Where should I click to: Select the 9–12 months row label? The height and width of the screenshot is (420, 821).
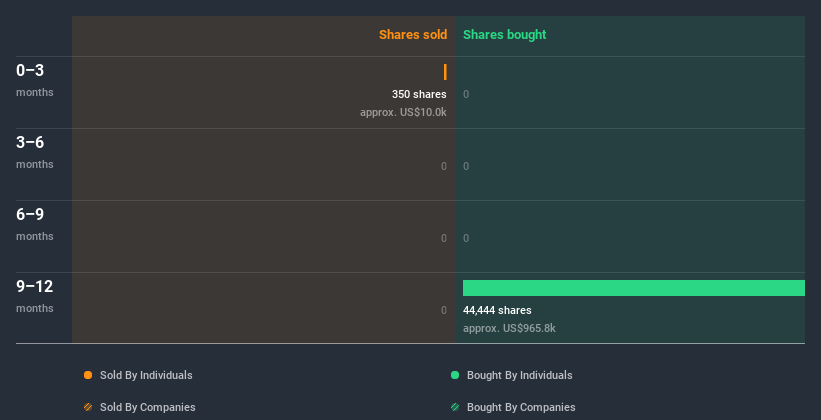point(35,296)
